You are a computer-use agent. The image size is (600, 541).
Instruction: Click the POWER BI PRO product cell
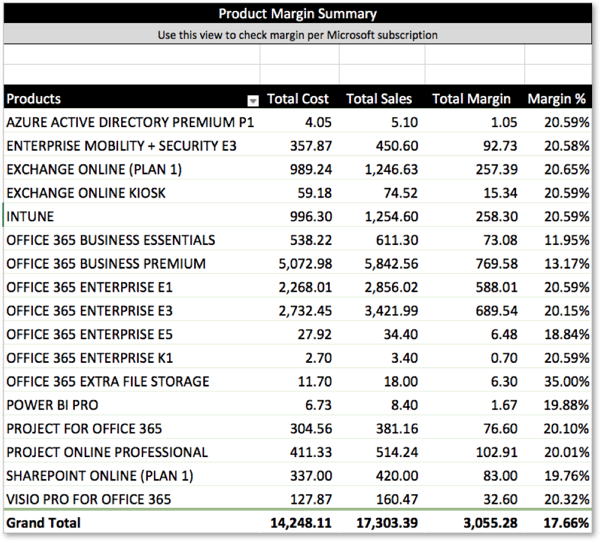52,405
